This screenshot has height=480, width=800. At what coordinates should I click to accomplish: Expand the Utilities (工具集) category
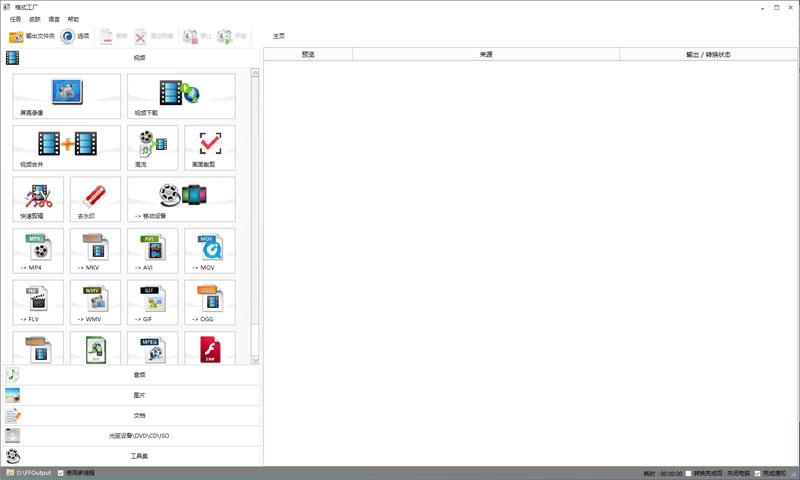[x=132, y=456]
